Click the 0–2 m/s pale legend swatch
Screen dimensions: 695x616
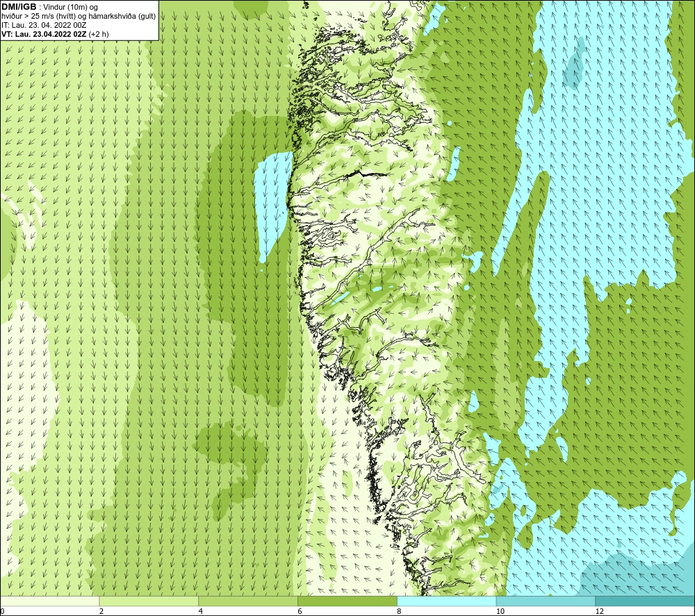[49, 601]
